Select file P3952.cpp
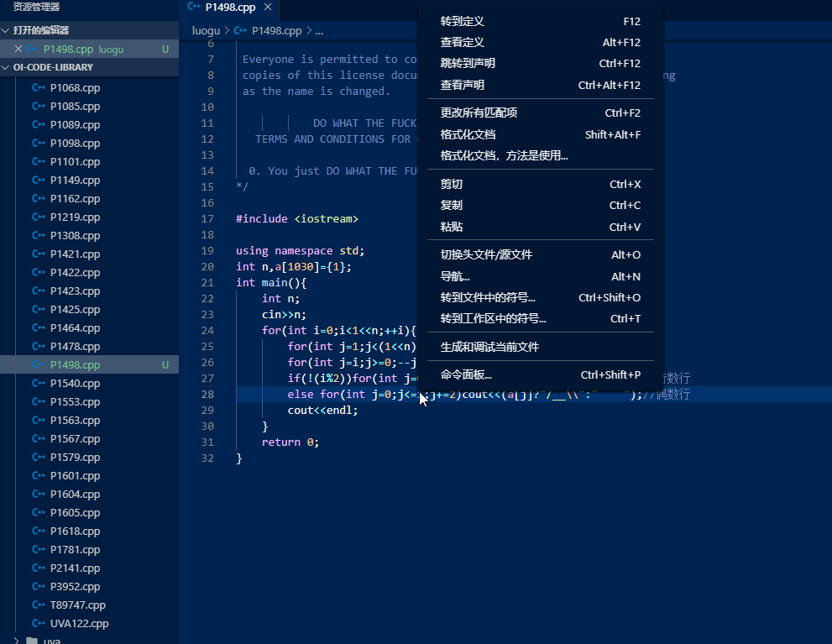Viewport: 832px width, 644px height. pyautogui.click(x=75, y=587)
